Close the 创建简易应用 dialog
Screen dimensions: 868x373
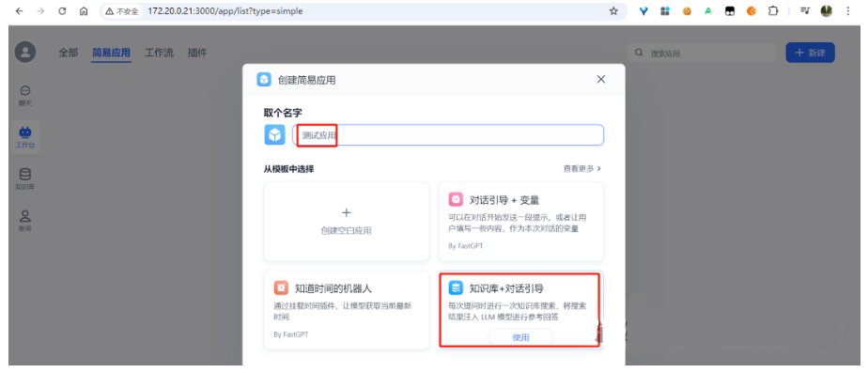point(601,79)
